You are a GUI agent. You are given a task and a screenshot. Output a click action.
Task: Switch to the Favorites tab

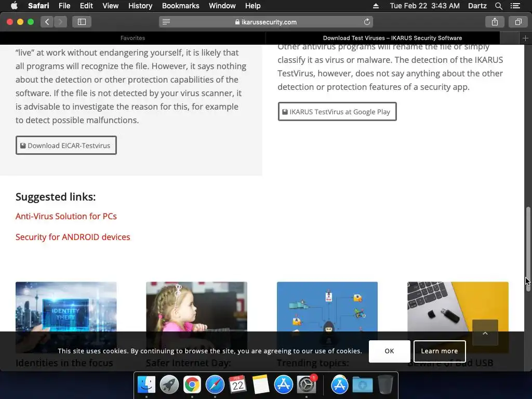click(x=132, y=38)
